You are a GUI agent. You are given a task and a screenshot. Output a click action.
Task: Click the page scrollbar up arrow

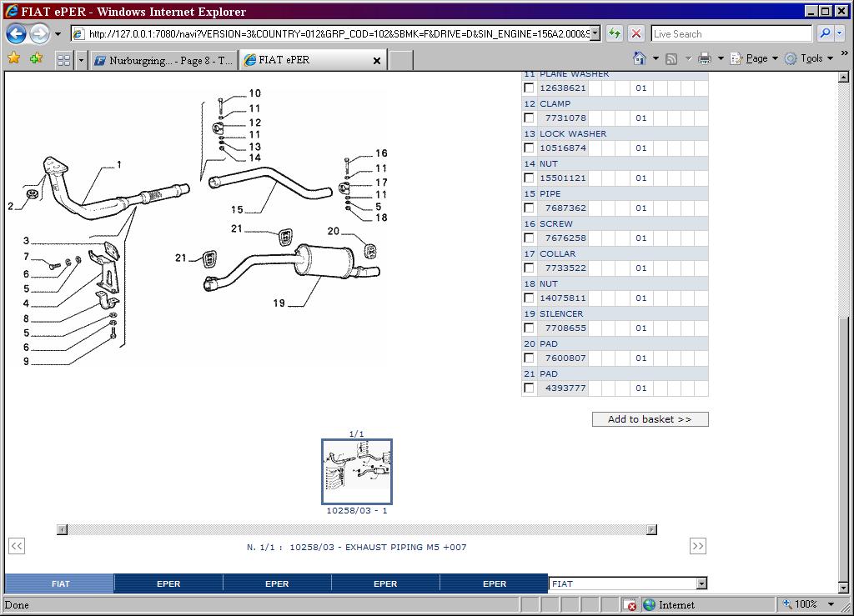point(843,77)
